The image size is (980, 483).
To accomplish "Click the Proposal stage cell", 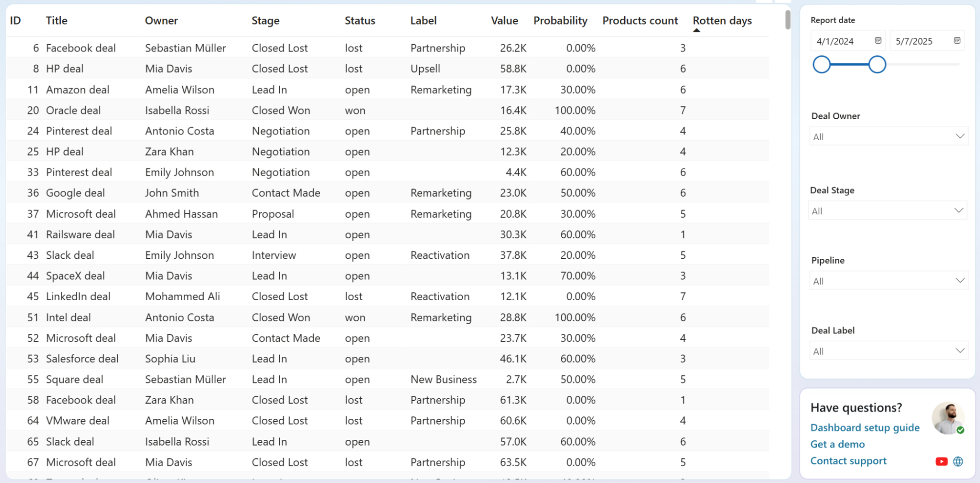I will (x=273, y=214).
